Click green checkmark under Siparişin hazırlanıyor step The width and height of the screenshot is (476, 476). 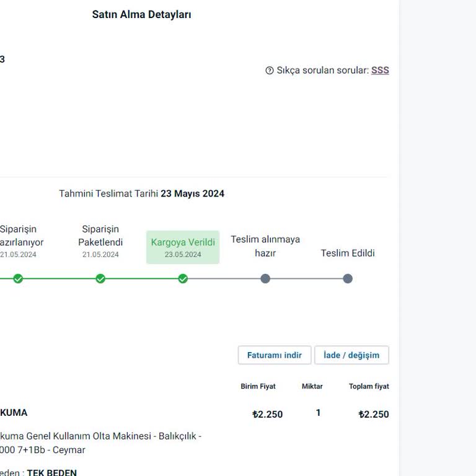[x=18, y=279]
